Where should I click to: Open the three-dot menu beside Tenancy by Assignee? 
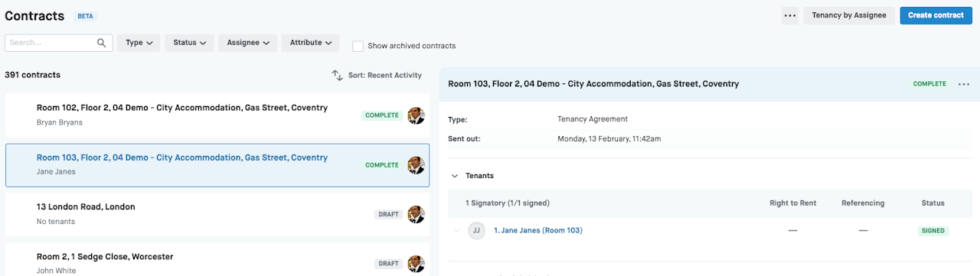(x=790, y=15)
